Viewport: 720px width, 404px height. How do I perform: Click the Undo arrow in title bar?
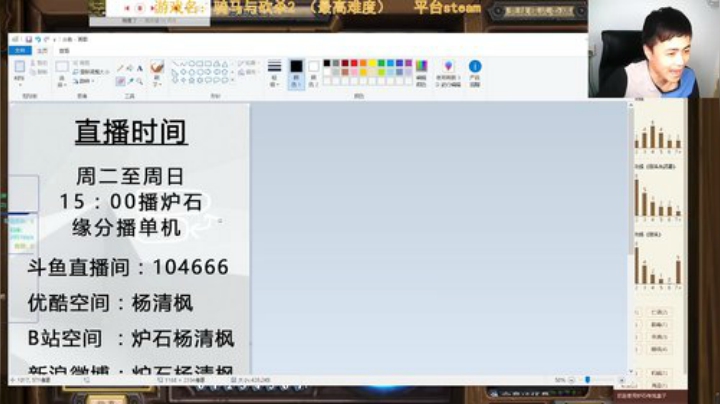[x=38, y=39]
